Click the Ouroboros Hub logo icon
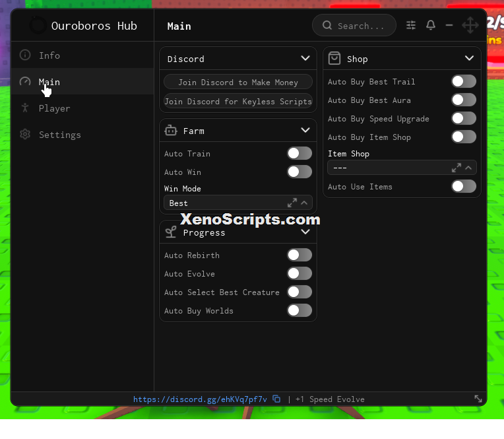Screen dimensions: 504x439 point(38,25)
